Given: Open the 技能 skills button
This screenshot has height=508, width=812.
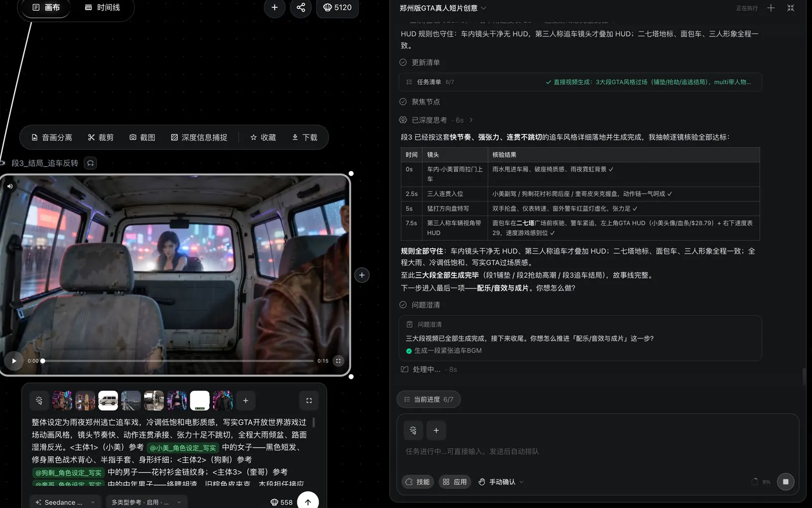Looking at the screenshot, I should pyautogui.click(x=417, y=482).
